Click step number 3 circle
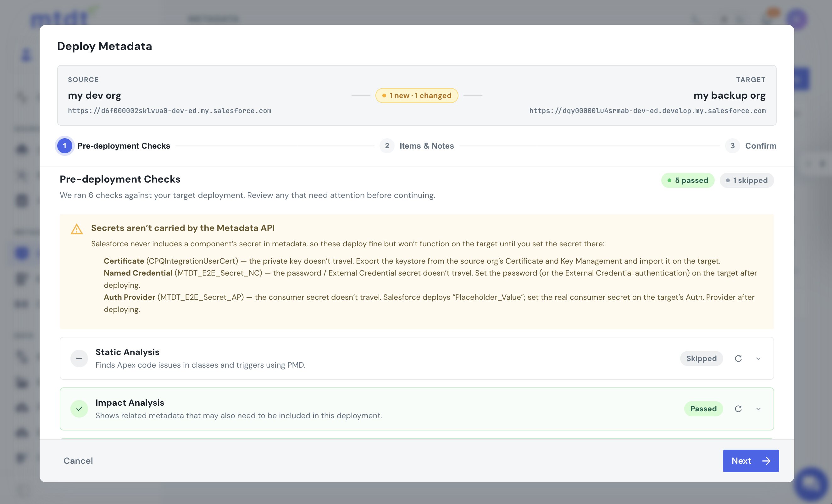This screenshot has width=832, height=504. point(732,146)
